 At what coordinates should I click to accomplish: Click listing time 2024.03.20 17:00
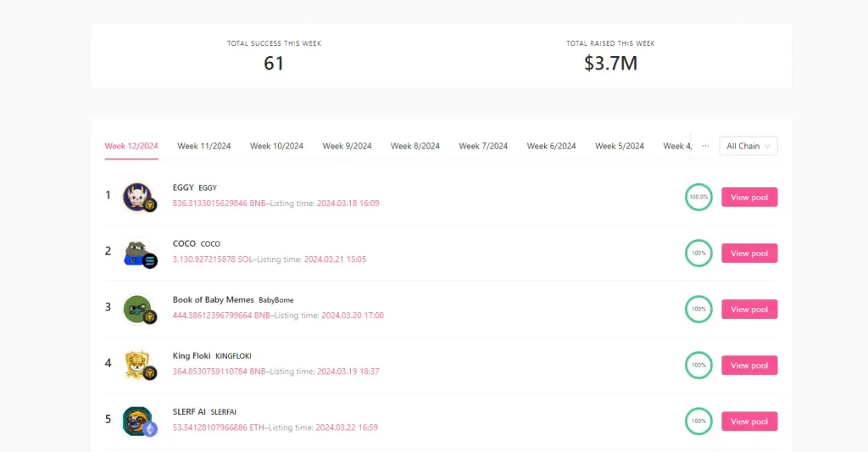[x=353, y=315]
